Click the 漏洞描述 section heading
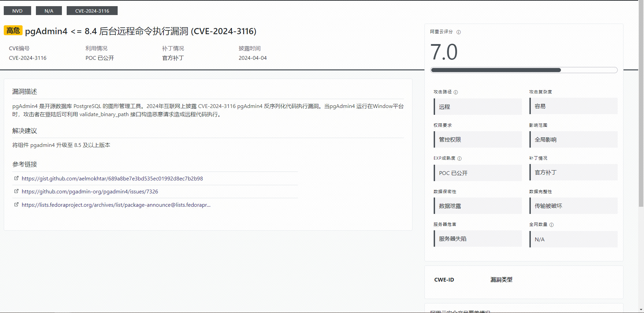644x313 pixels. click(25, 92)
